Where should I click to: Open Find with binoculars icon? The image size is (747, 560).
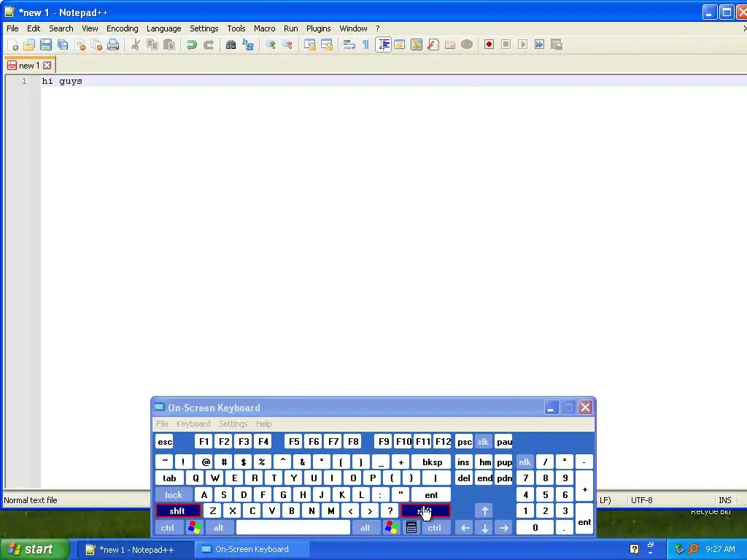(231, 44)
